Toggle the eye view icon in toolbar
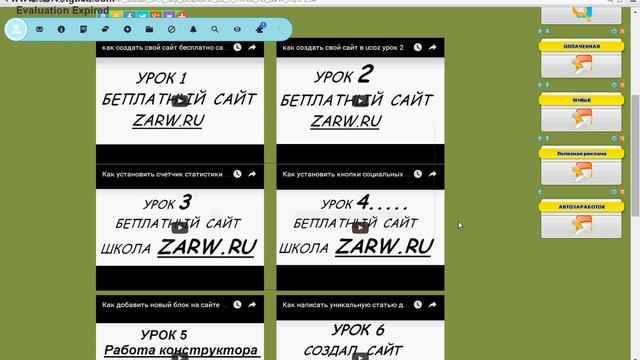 click(x=237, y=29)
